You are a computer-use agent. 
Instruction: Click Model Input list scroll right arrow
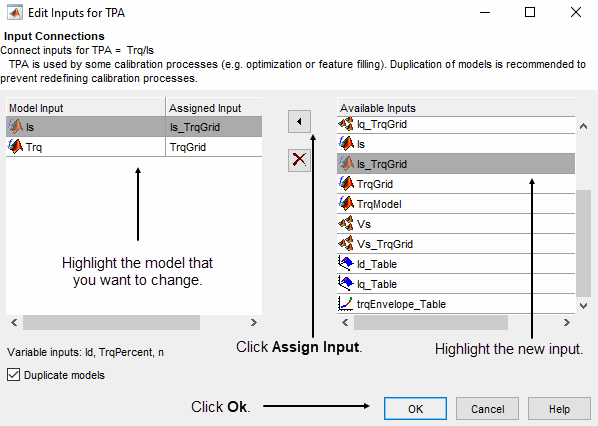pyautogui.click(x=254, y=323)
